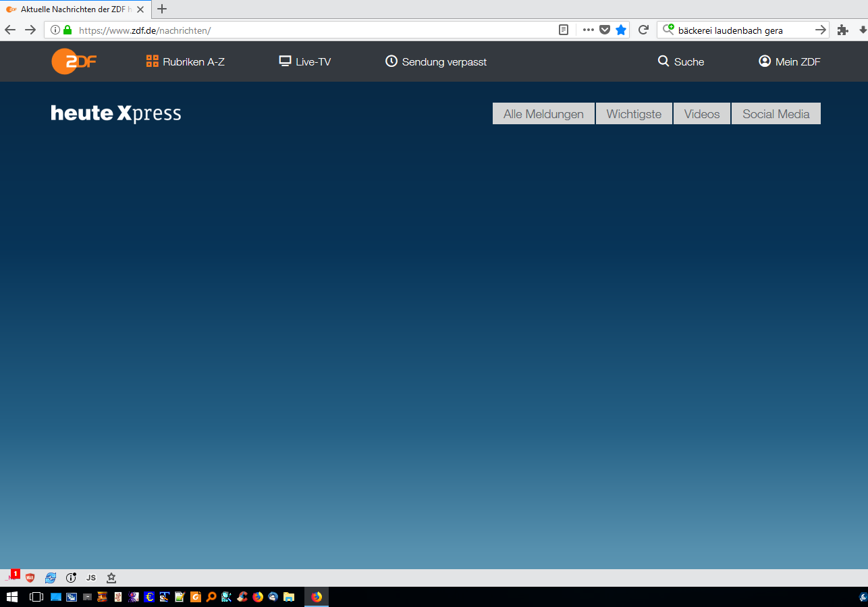Open the extensions puzzle-piece icon
Viewport: 868px width, 607px height.
point(842,30)
